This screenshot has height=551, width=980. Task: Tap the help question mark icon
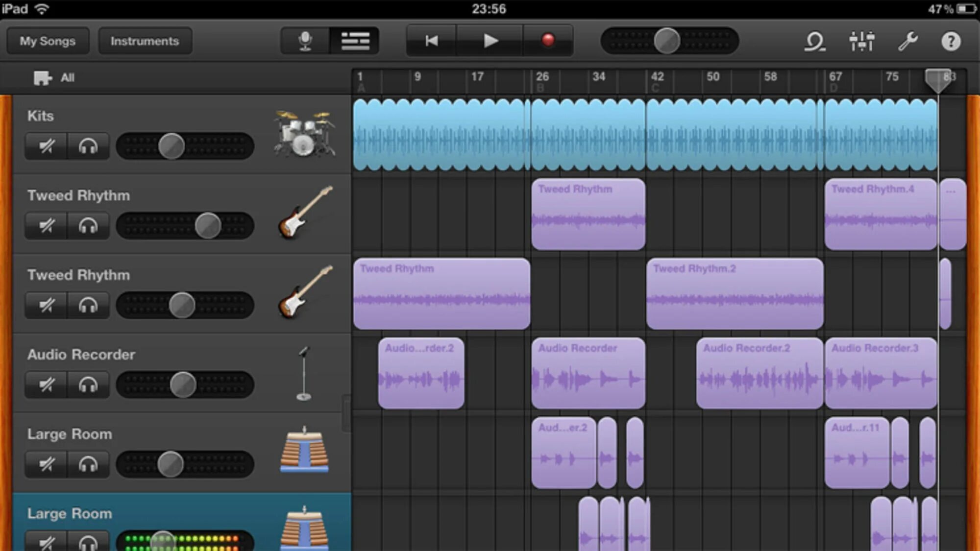click(951, 41)
